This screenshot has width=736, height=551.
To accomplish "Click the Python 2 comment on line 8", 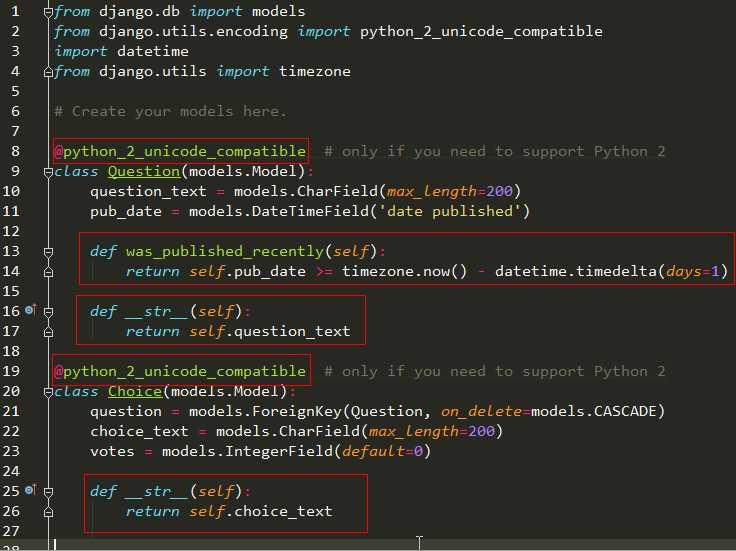I will coord(495,151).
